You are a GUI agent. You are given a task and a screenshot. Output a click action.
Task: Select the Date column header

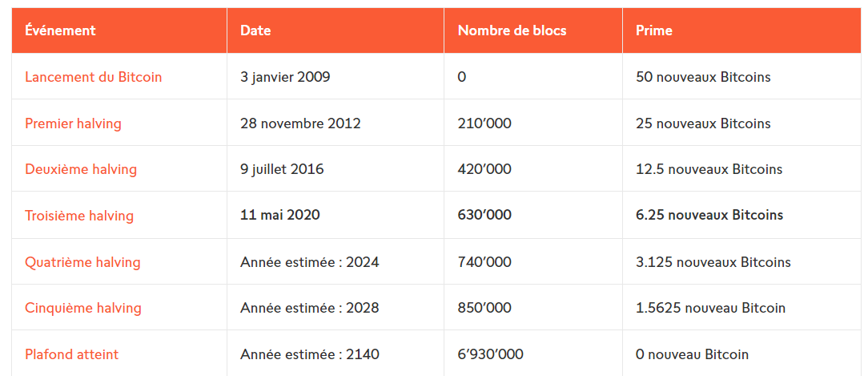click(x=255, y=30)
